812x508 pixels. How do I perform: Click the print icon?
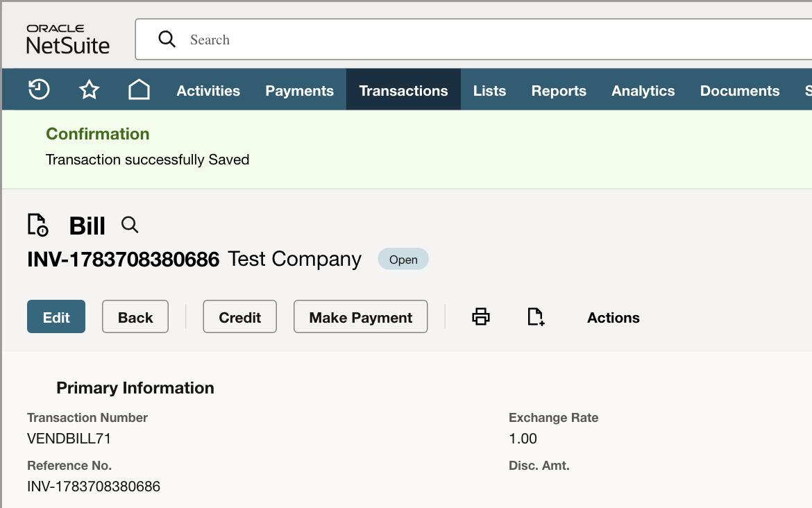click(480, 316)
